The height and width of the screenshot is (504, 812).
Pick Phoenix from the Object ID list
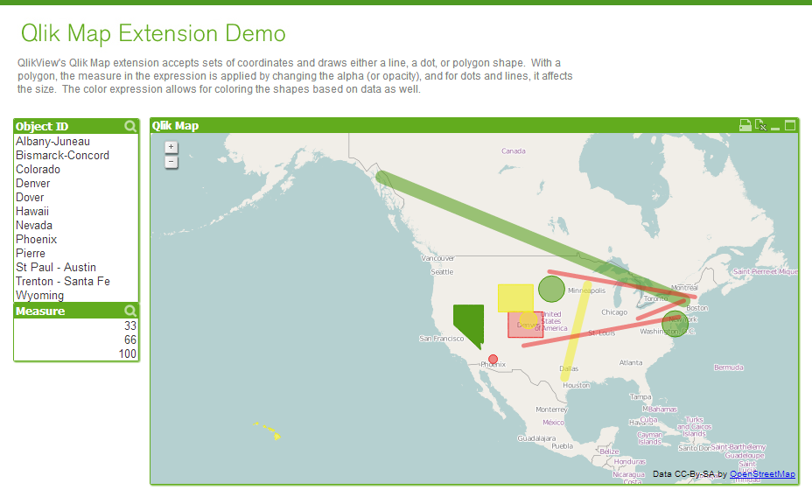pos(76,239)
